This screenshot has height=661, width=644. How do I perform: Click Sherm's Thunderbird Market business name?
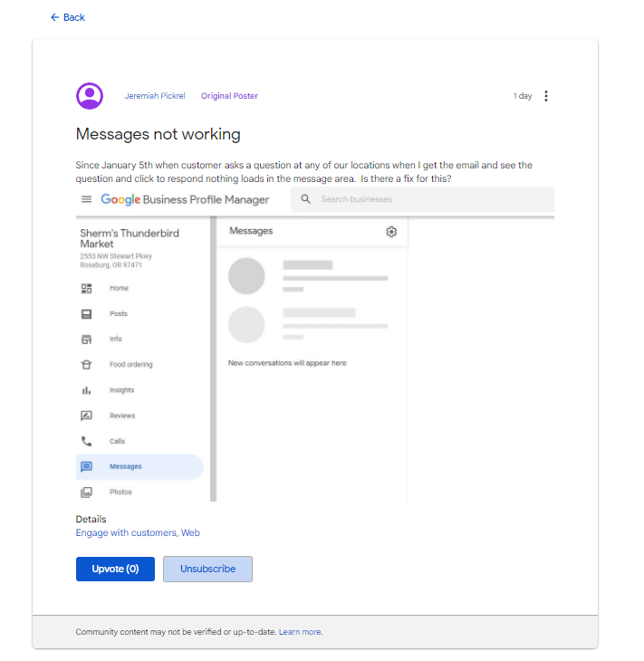click(130, 239)
